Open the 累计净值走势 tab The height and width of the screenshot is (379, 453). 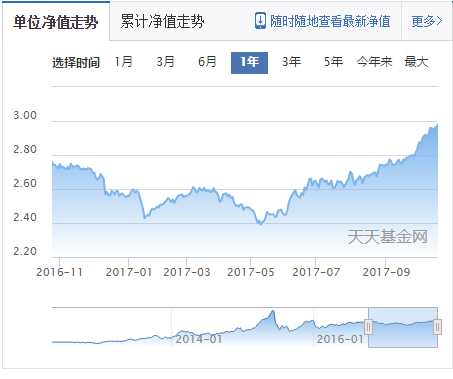tap(162, 22)
